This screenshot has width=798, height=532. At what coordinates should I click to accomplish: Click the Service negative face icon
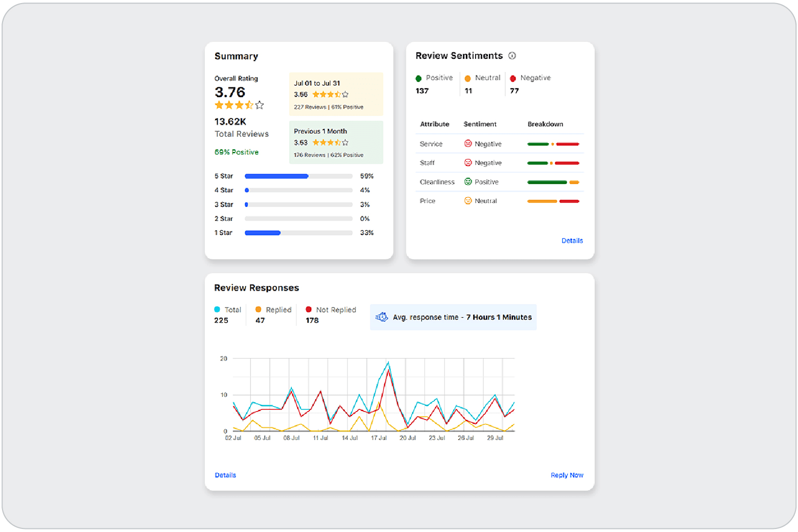[467, 143]
